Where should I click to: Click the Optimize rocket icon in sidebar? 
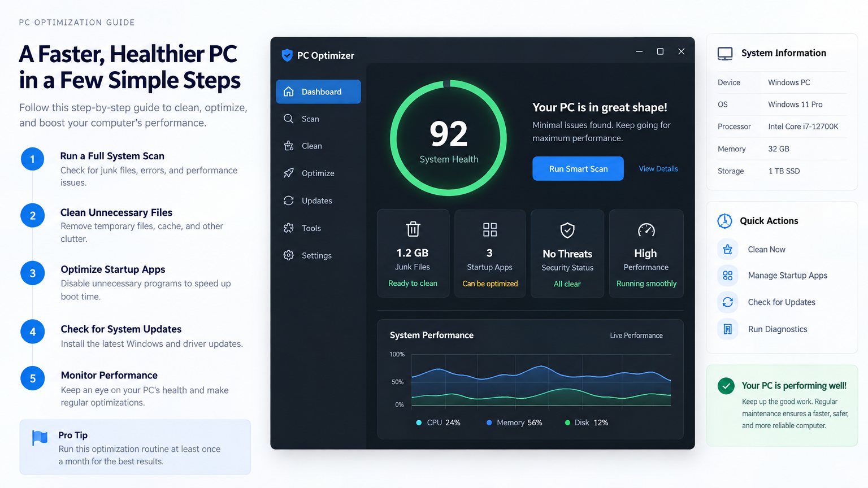pyautogui.click(x=289, y=173)
